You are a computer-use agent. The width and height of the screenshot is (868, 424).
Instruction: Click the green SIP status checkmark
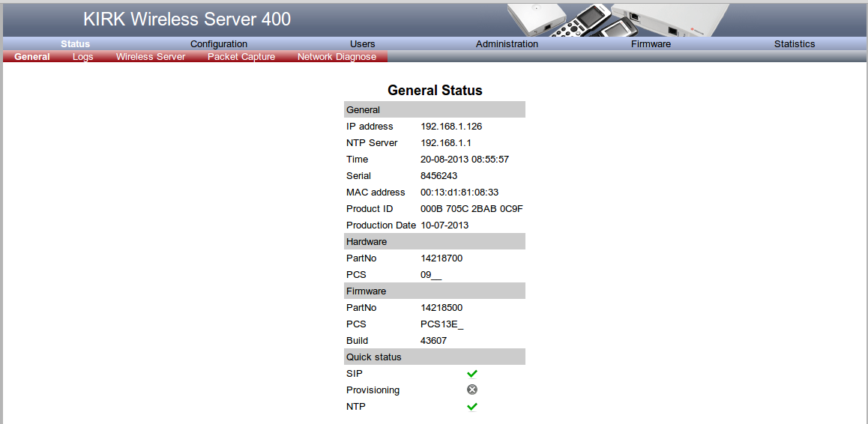coord(472,374)
